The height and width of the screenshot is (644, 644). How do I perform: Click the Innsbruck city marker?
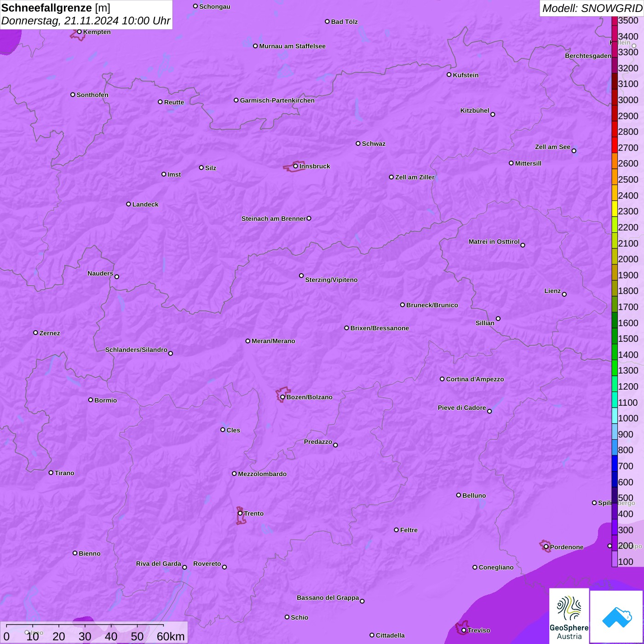point(295,166)
